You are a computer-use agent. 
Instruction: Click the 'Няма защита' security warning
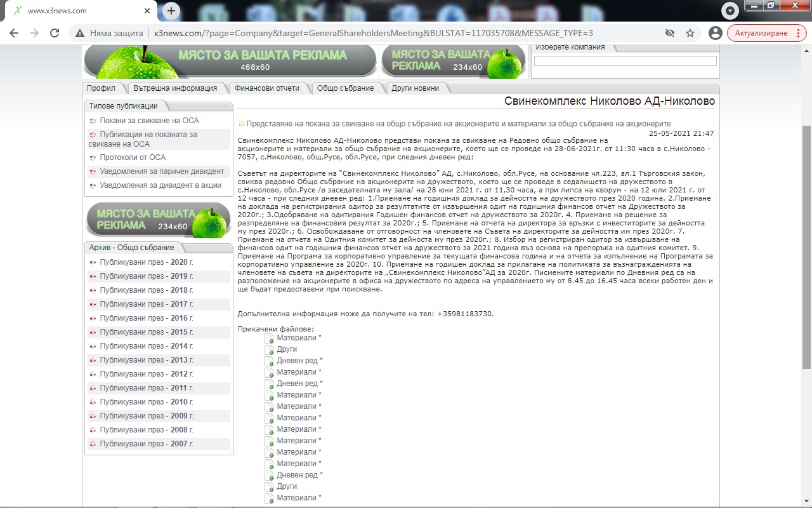click(109, 33)
